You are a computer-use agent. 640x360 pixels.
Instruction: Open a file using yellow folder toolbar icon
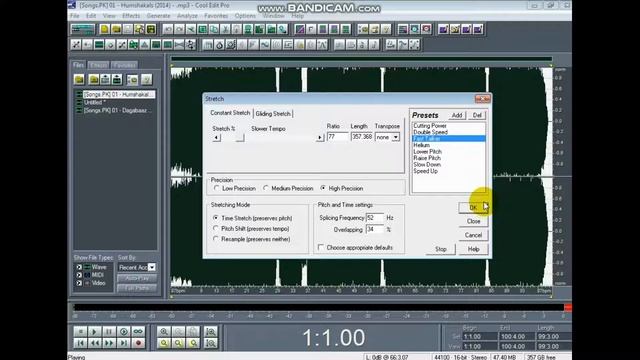point(116,29)
